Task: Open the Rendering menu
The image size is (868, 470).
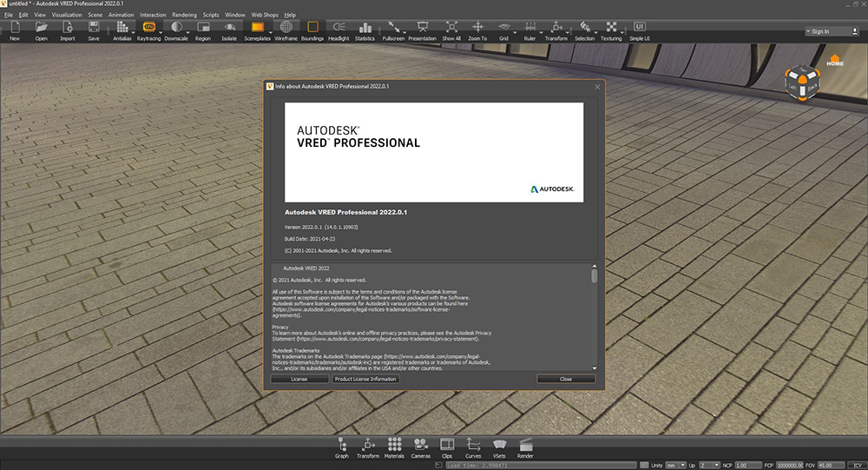Action: point(184,15)
